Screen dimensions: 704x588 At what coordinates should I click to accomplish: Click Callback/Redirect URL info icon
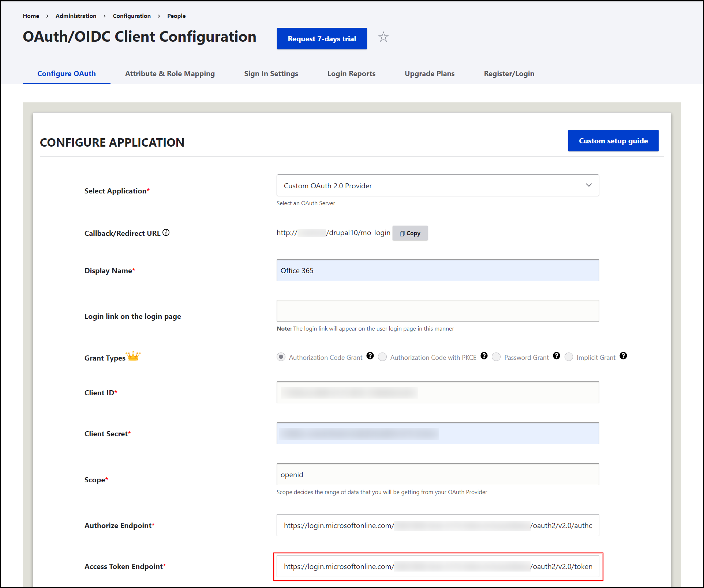click(x=166, y=233)
